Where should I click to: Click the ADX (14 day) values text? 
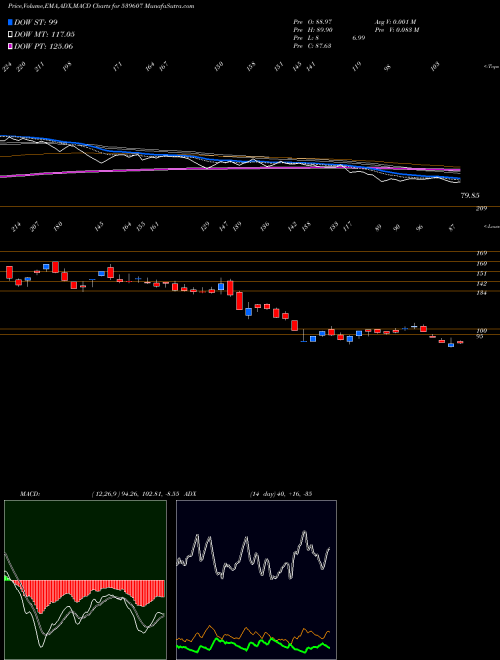pos(280,494)
